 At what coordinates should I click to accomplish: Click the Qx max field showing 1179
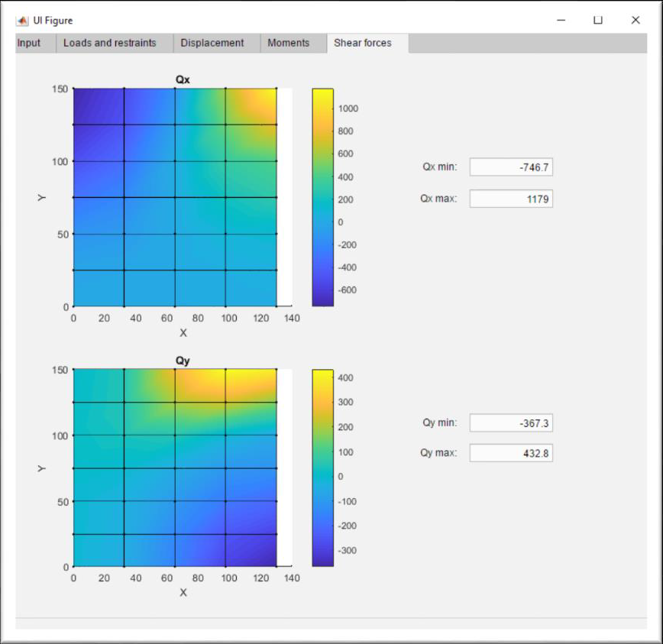tap(511, 197)
